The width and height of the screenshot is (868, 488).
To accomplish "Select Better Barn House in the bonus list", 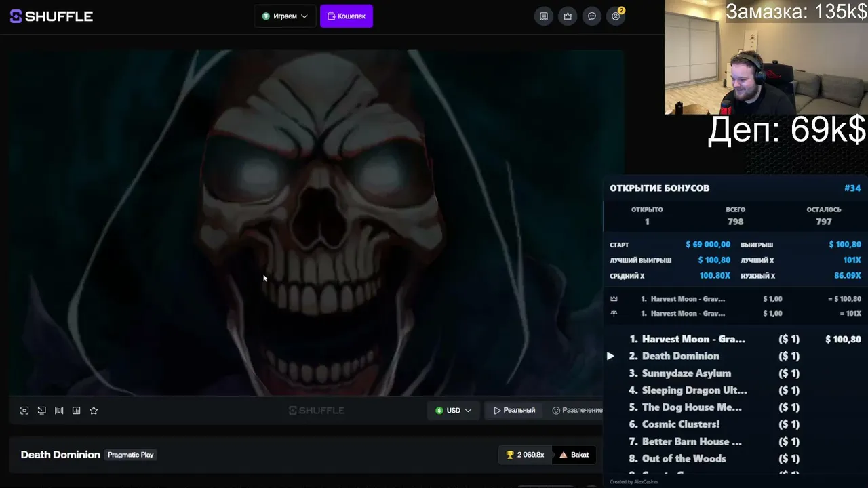I will coord(735,441).
